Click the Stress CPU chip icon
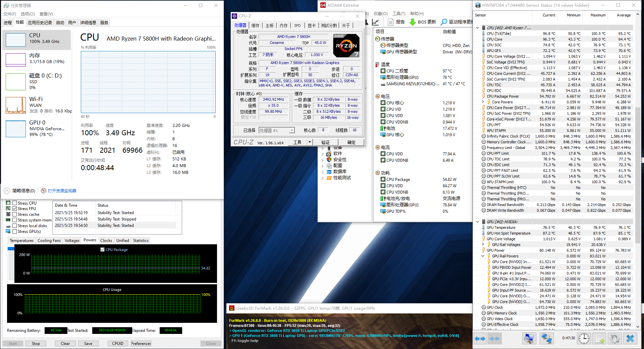Screen dimensions: 644x349 point(8,203)
